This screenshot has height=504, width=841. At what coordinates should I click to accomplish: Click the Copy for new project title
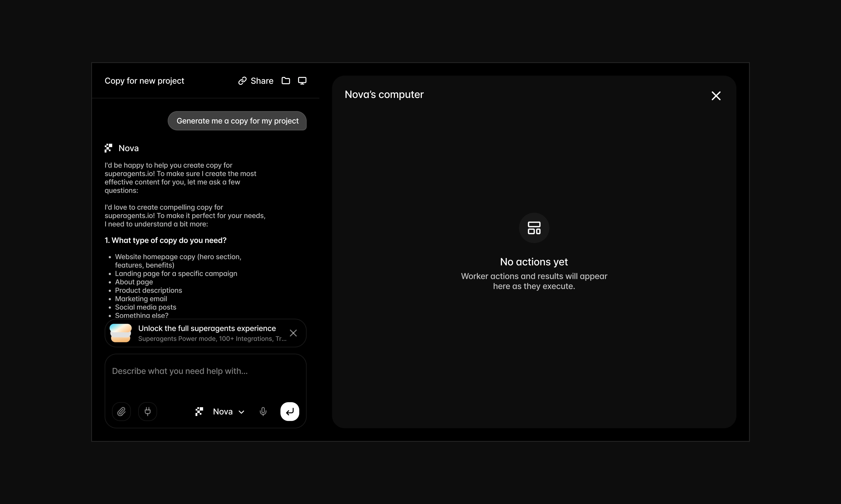[144, 81]
